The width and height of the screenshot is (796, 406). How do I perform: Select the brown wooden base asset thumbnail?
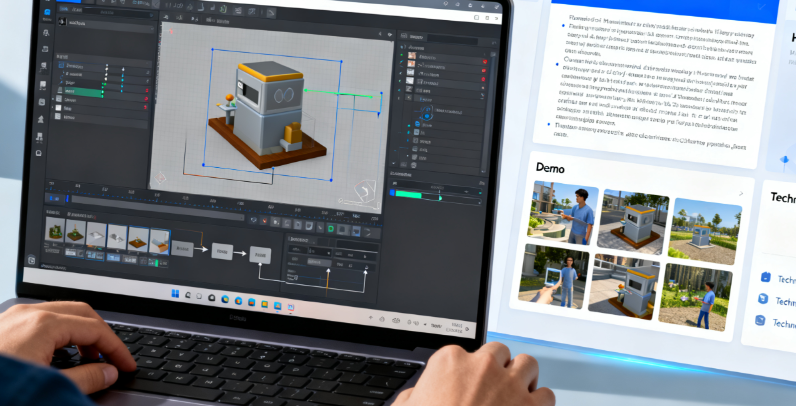click(138, 239)
